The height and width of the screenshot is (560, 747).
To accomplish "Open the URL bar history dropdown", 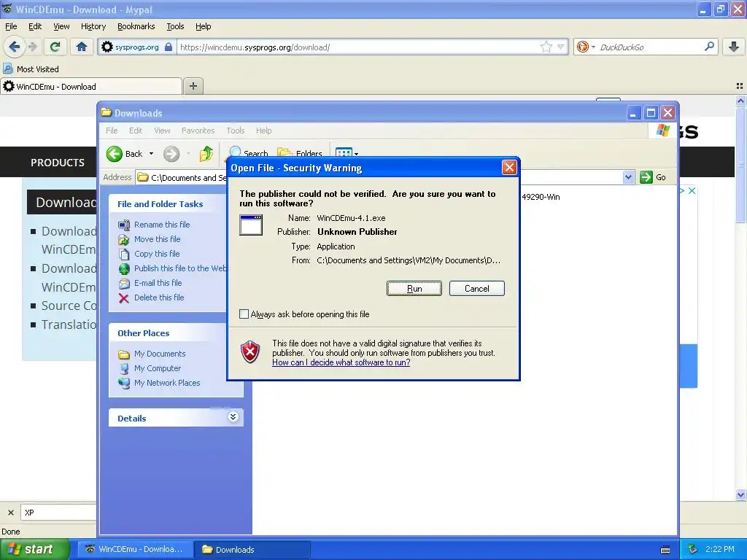I will pos(561,47).
